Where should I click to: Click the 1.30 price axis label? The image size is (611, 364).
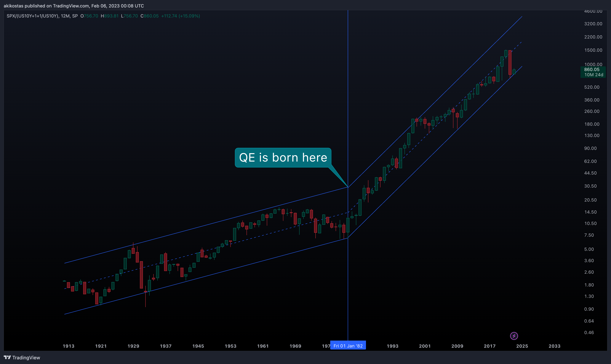click(589, 296)
